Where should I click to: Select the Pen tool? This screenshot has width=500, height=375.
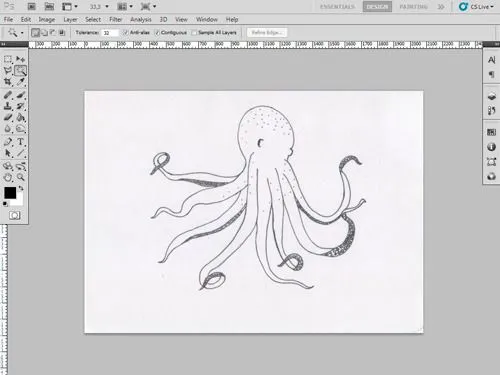coord(8,142)
